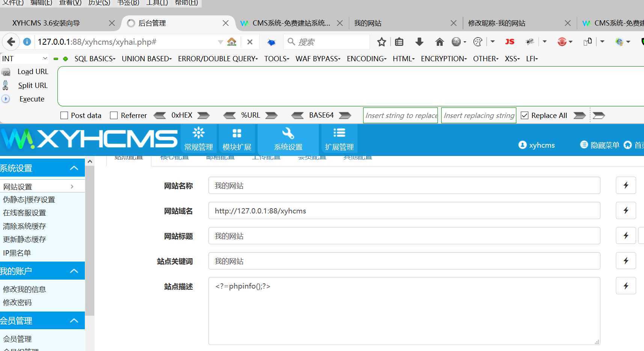Split URL in HackBar
The height and width of the screenshot is (351, 644).
[33, 85]
